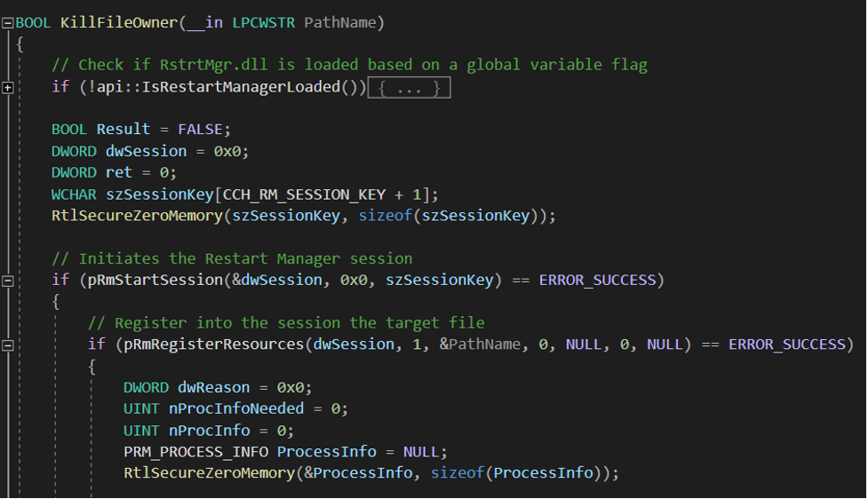Viewport: 868px width, 499px height.
Task: Click the nProcInfoNeeded variable
Action: (236, 408)
